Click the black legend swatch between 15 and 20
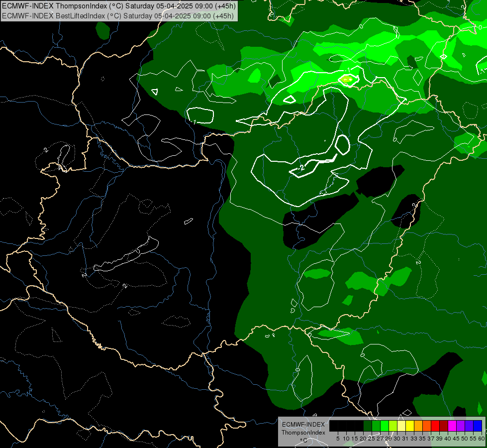Image resolution: width=487 pixels, height=448 pixels. tap(359, 426)
